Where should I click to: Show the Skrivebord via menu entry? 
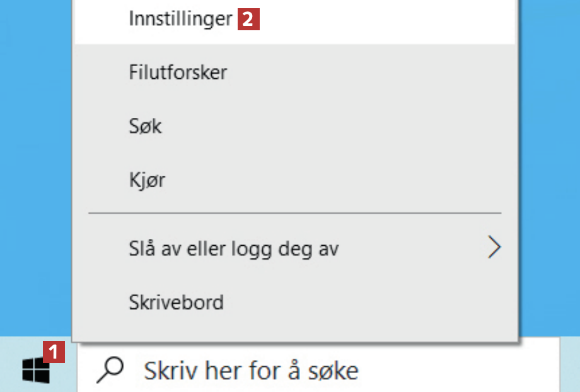176,302
